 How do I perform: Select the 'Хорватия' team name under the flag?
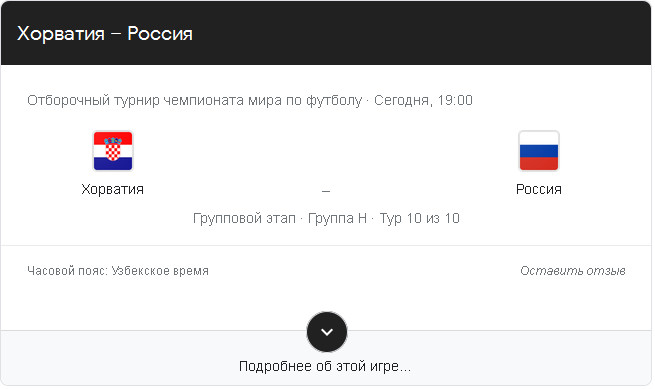coord(113,189)
